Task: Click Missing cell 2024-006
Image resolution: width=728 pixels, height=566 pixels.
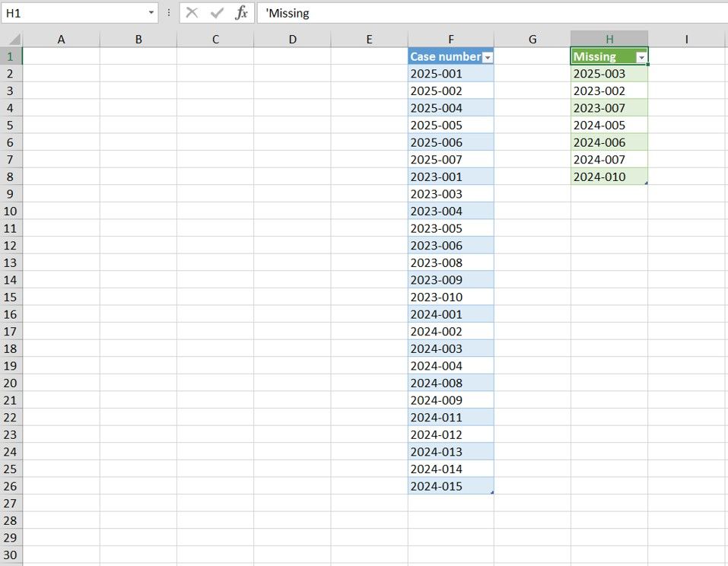Action: pos(609,142)
